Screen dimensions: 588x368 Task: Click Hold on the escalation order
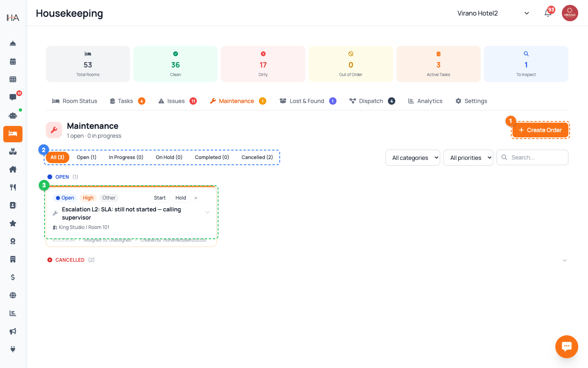(181, 198)
